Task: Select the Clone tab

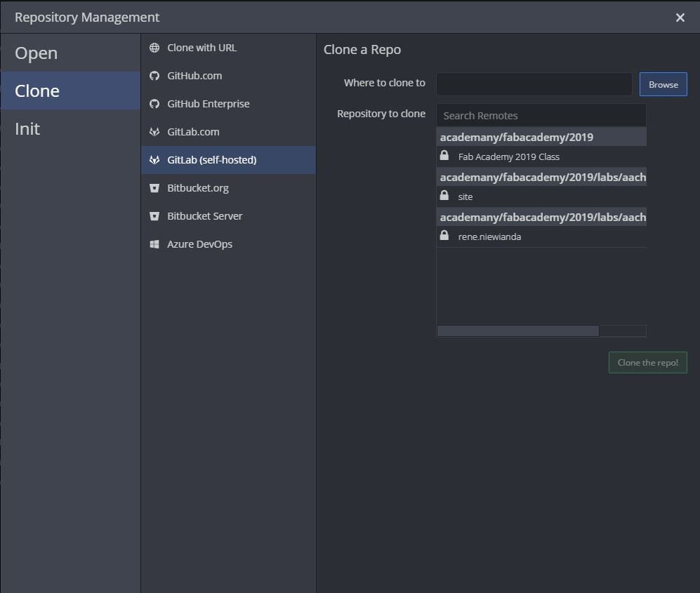Action: [37, 91]
